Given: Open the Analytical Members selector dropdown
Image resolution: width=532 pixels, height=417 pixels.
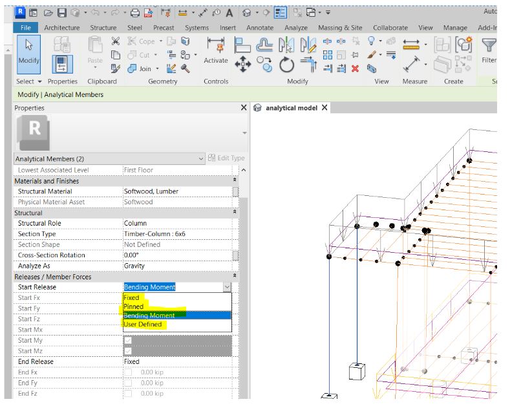Looking at the screenshot, I should tap(201, 158).
